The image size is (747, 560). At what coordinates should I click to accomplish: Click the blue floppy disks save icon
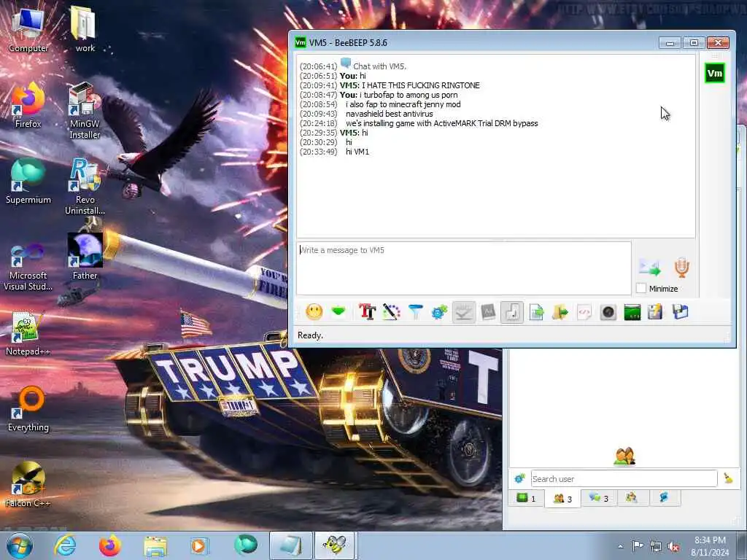point(681,312)
